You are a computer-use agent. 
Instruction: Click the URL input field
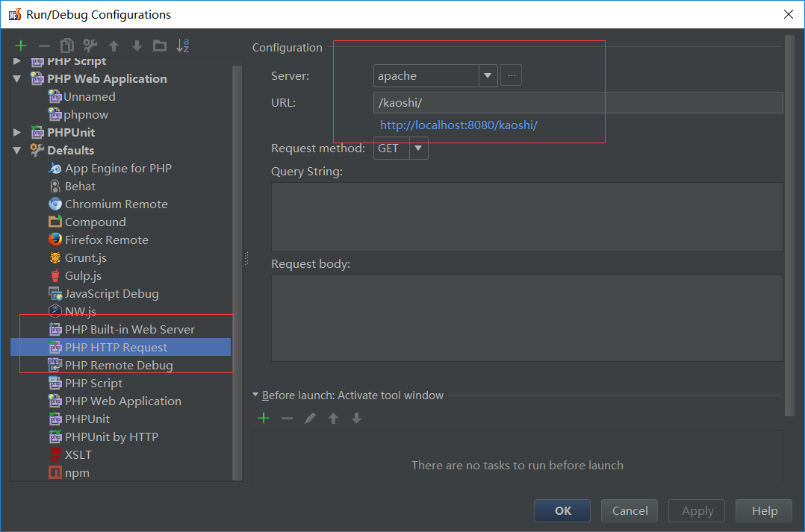(578, 103)
